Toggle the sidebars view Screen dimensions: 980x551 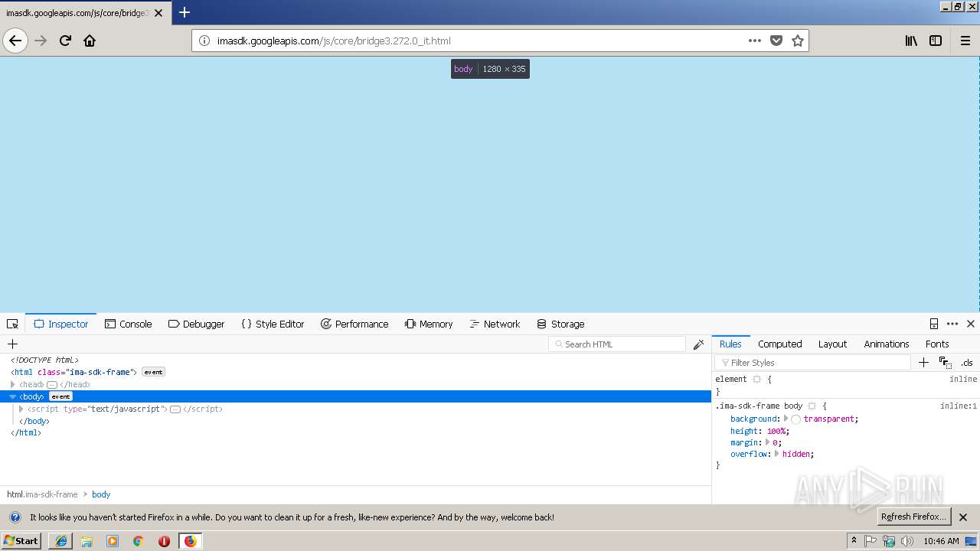coord(936,41)
